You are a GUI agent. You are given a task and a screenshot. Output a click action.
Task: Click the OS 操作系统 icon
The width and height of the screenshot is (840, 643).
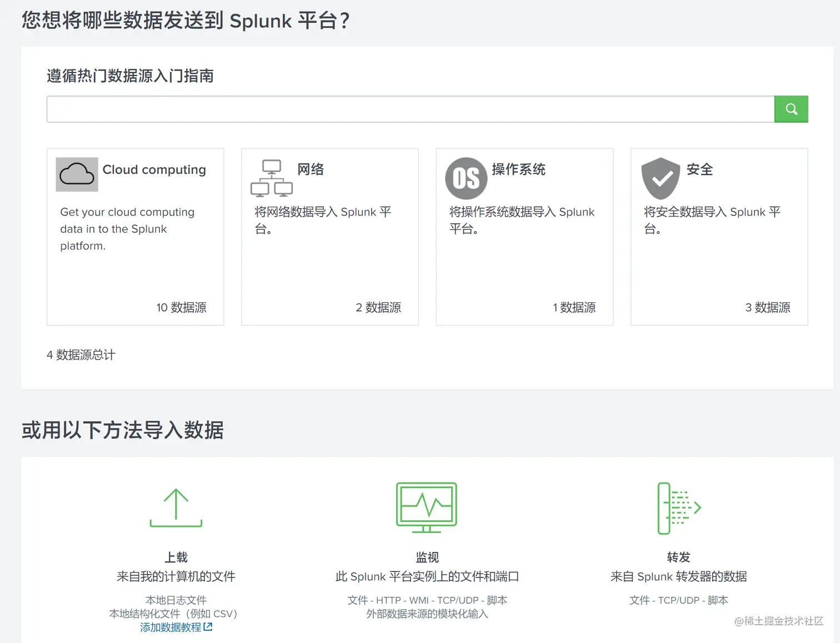click(466, 178)
